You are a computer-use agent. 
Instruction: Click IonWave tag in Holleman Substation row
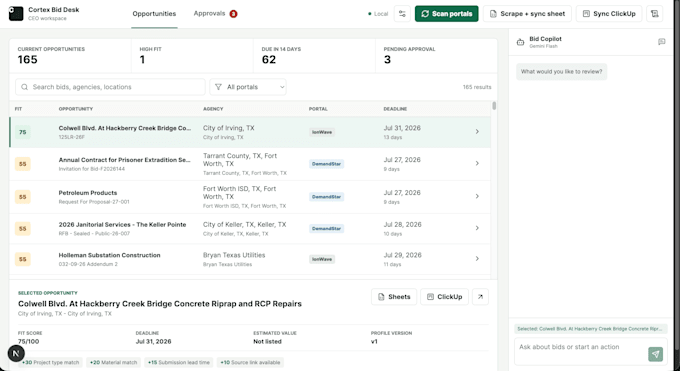[x=322, y=259]
